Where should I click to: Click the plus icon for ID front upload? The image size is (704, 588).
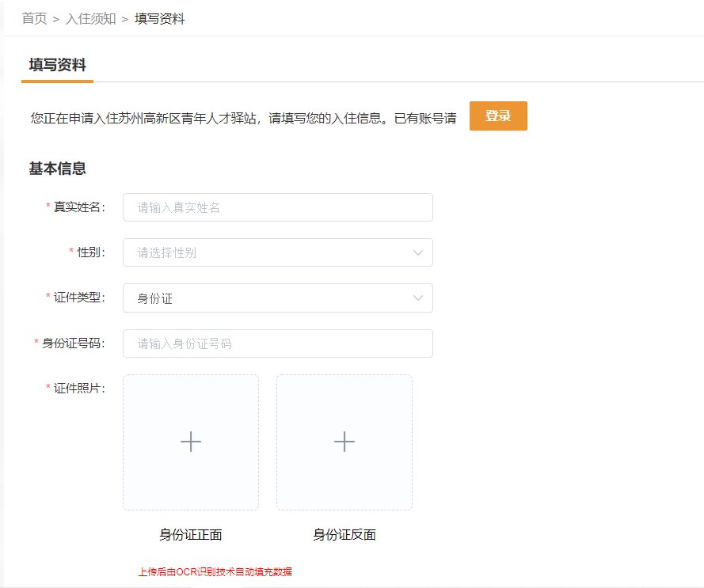click(191, 442)
